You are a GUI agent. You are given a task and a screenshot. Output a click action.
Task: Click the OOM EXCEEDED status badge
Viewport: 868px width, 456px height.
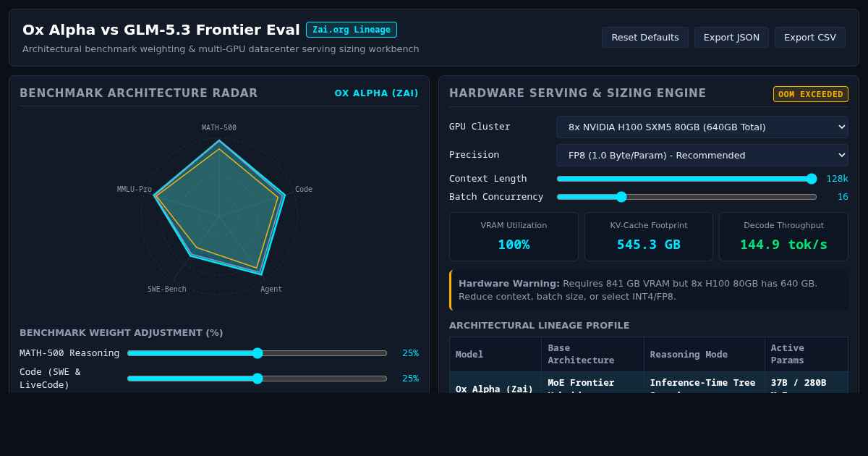811,94
